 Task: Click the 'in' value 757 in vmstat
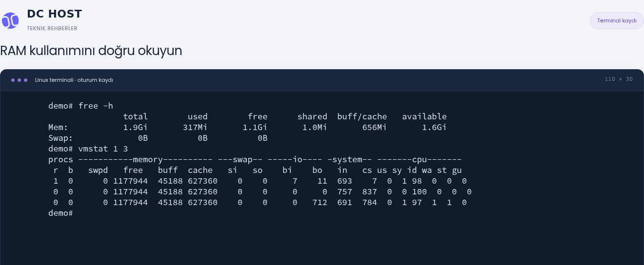[x=344, y=191]
